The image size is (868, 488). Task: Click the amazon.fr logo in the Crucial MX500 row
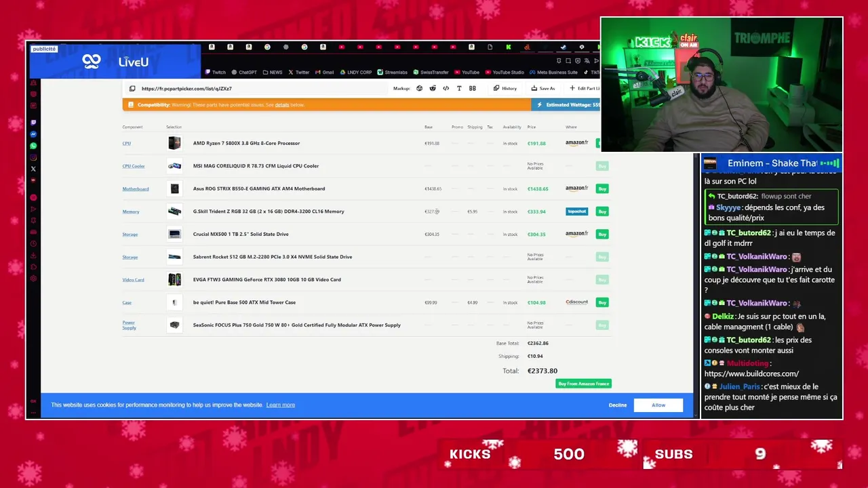pos(576,234)
